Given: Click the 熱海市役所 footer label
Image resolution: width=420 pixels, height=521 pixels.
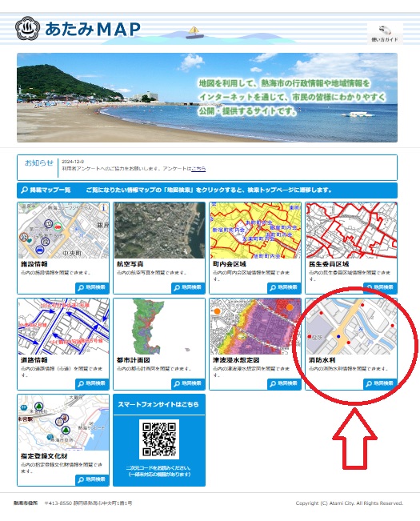Looking at the screenshot, I should (x=26, y=503).
